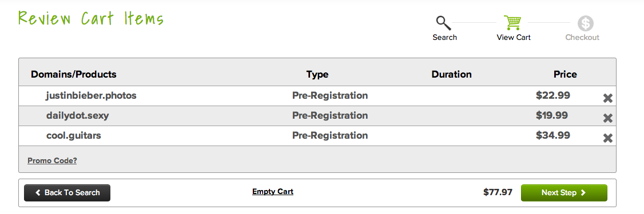Remove cool.guitars with its X icon
The width and height of the screenshot is (644, 214).
point(608,138)
